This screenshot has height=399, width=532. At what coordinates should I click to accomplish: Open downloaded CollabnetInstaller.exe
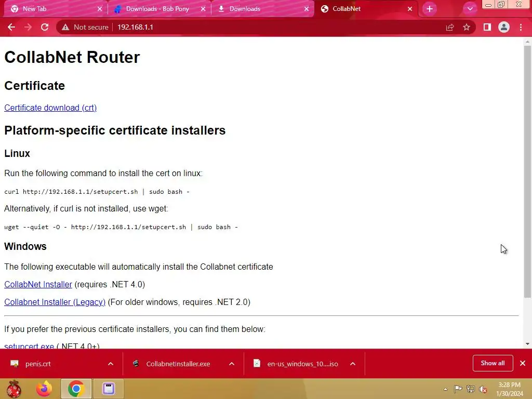coord(178,364)
